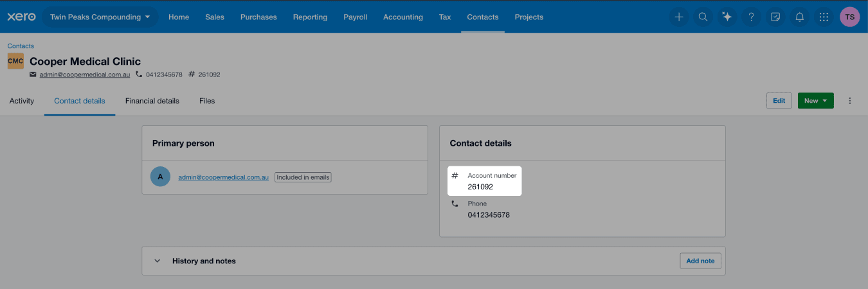Click the Phone value 0412345678 in card
The height and width of the screenshot is (289, 868).
coord(489,215)
